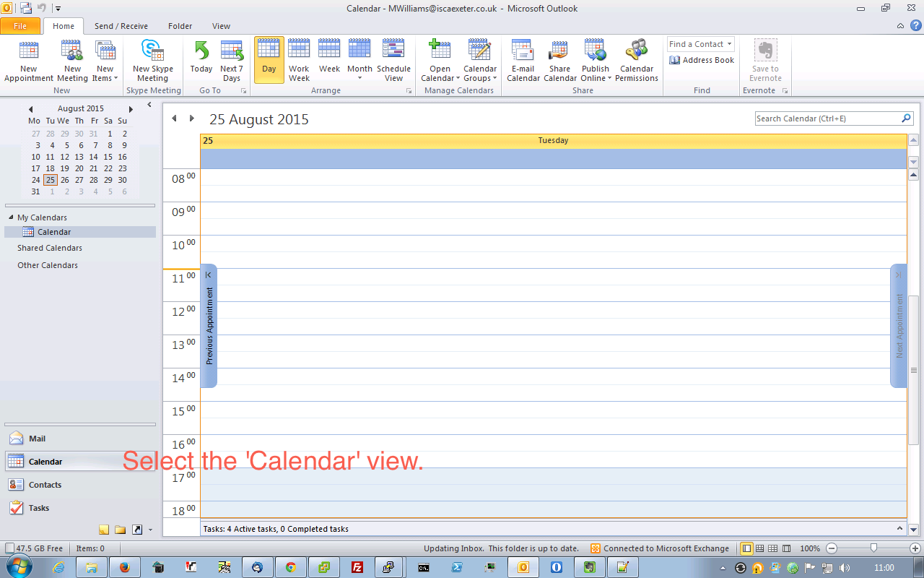
Task: Go to the previous day arrow
Action: (174, 118)
